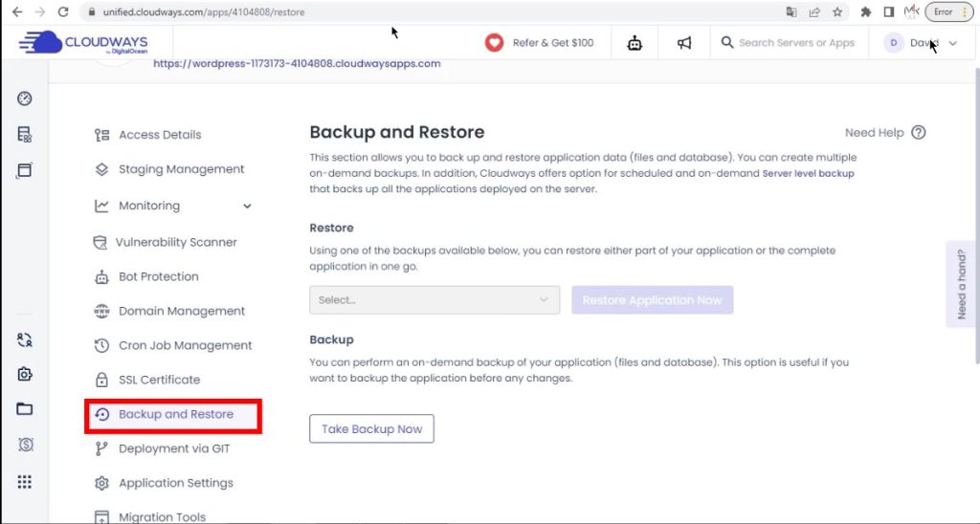The image size is (980, 524).
Task: Open the David account dropdown
Action: click(921, 43)
